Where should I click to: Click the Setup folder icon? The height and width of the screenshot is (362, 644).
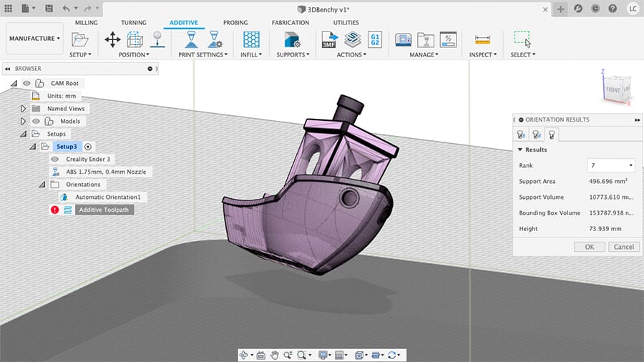click(79, 40)
